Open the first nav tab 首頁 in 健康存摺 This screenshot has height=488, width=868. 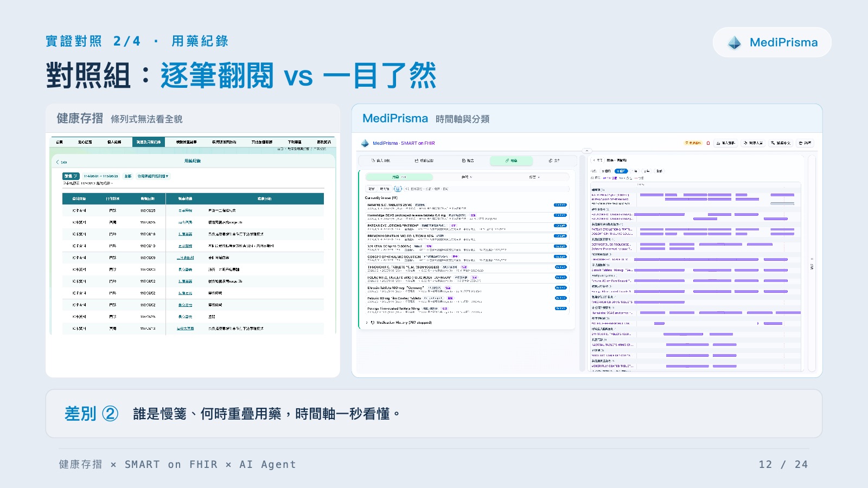(60, 142)
